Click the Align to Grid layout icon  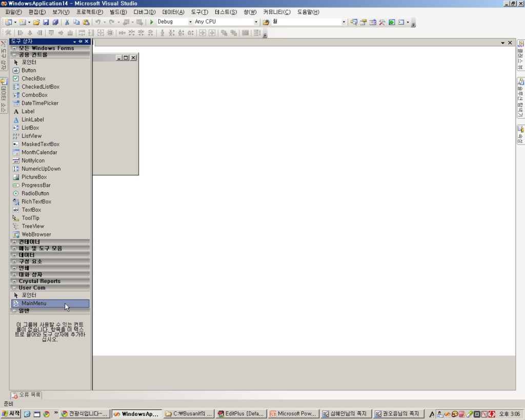tap(8, 33)
